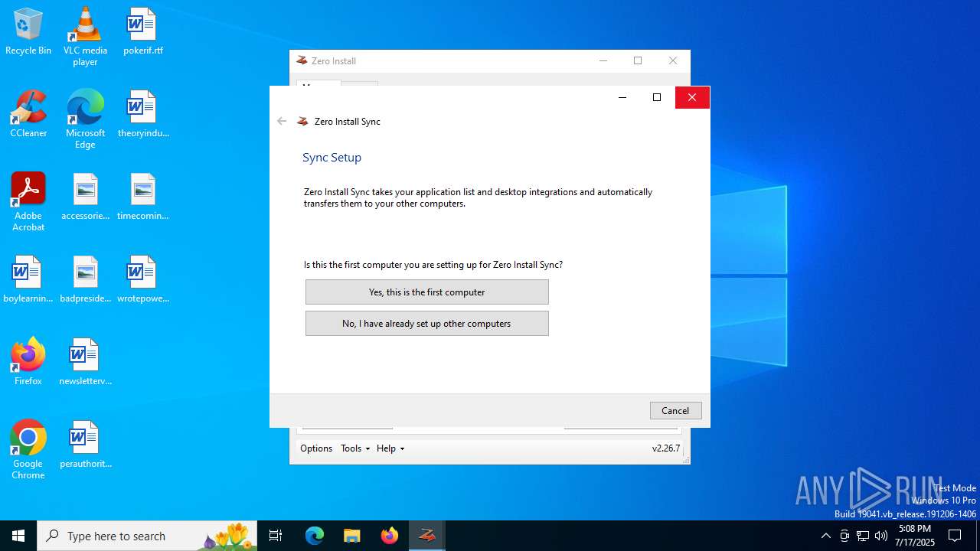Select the Adobe Acrobat desktop shortcut
The height and width of the screenshot is (551, 980).
pyautogui.click(x=28, y=201)
